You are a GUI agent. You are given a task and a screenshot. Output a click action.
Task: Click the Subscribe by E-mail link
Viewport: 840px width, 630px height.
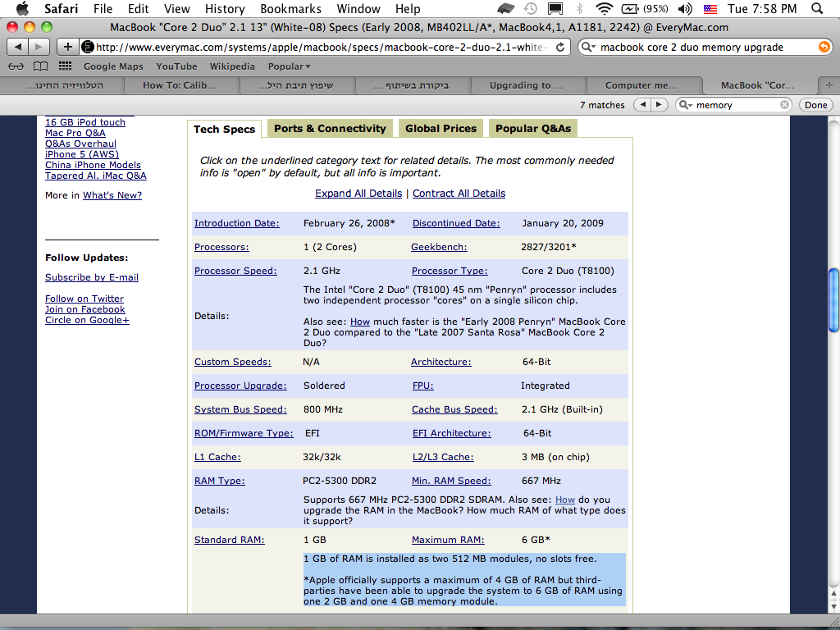(x=92, y=277)
